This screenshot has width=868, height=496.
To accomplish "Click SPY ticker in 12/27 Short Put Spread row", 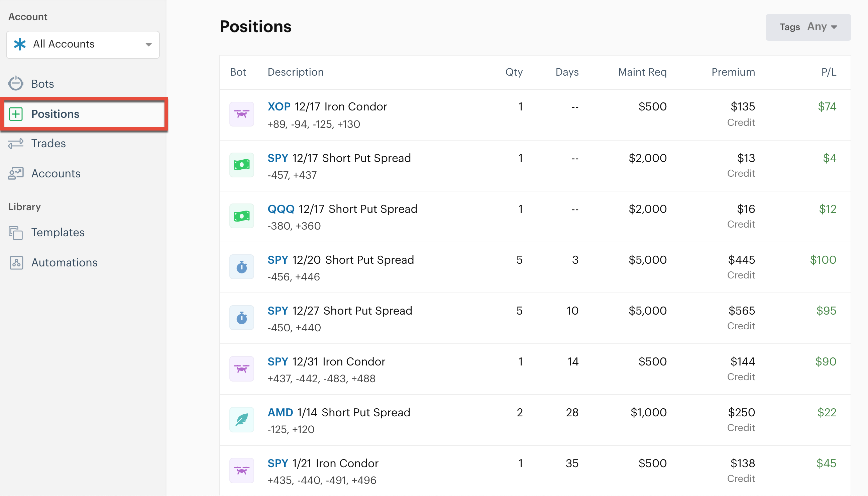I will [x=278, y=311].
